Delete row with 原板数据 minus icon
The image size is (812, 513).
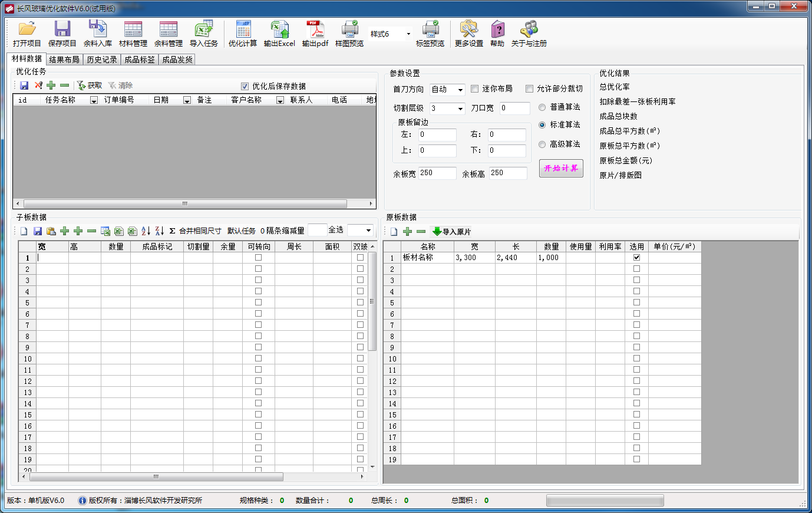(421, 232)
